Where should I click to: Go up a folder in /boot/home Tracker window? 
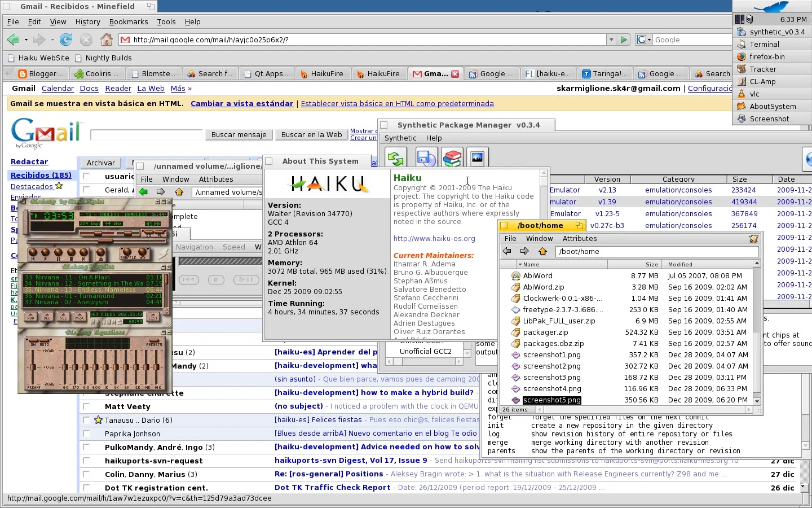tap(543, 251)
